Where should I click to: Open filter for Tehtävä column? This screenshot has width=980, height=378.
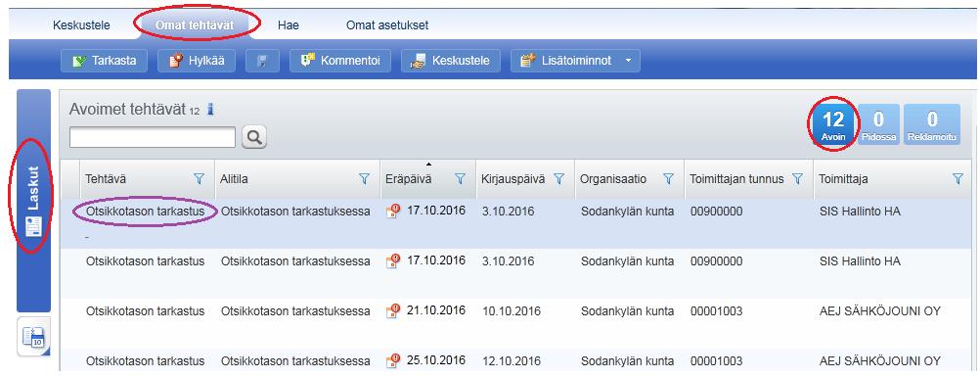point(200,179)
